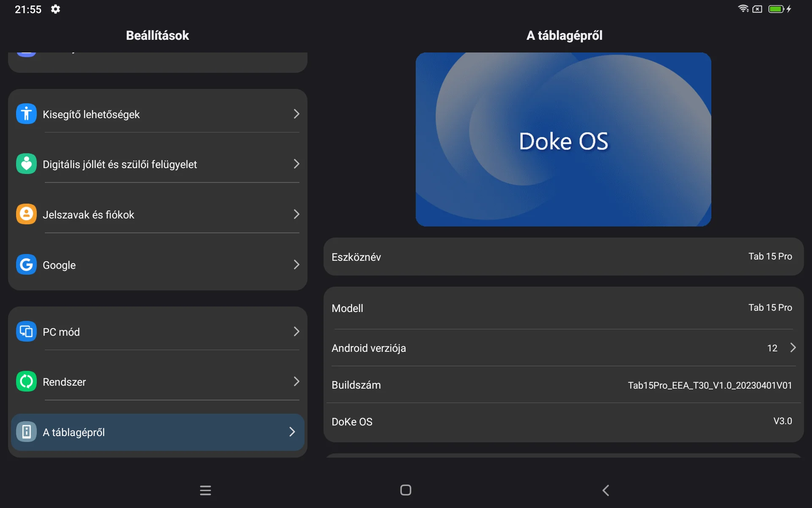
Task: Tap the settings gear in status bar
Action: [55, 9]
